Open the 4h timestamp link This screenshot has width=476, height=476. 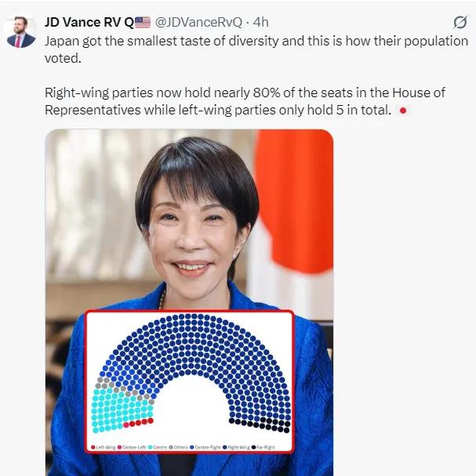[x=261, y=22]
